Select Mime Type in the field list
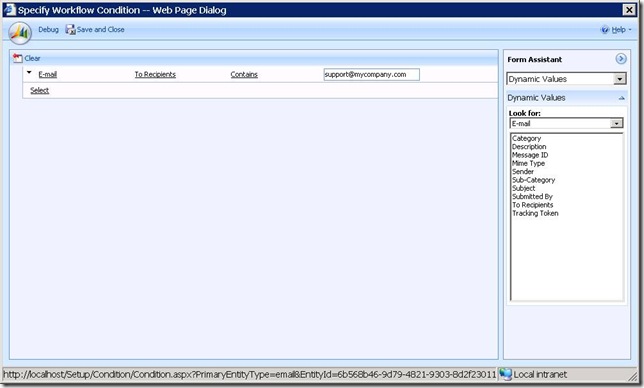 point(528,163)
